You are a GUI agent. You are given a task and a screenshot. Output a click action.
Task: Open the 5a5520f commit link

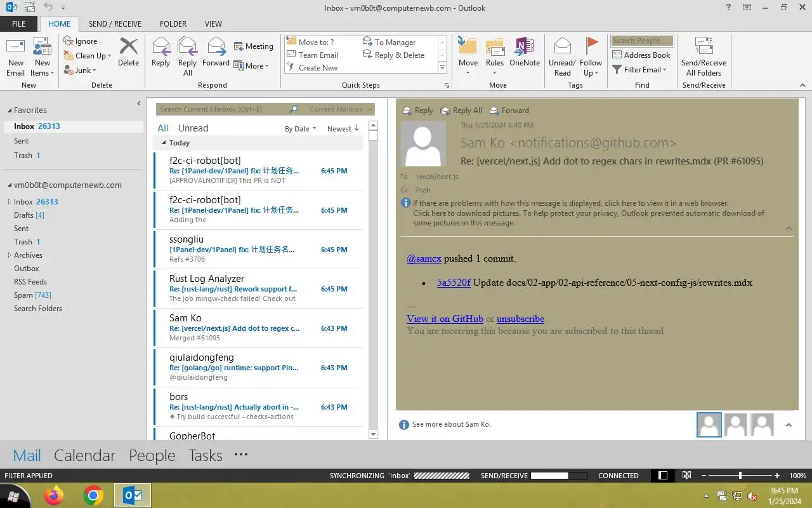[454, 283]
